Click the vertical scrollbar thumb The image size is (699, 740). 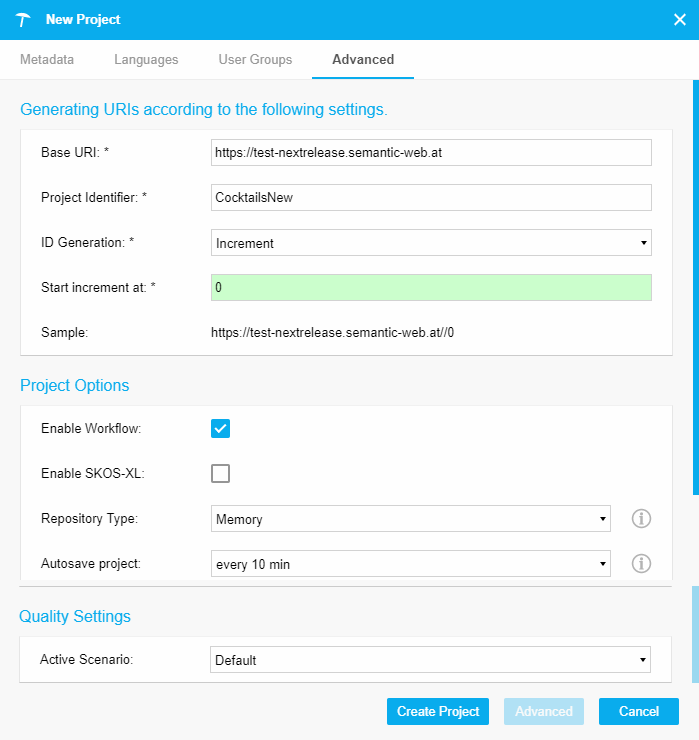tap(694, 290)
